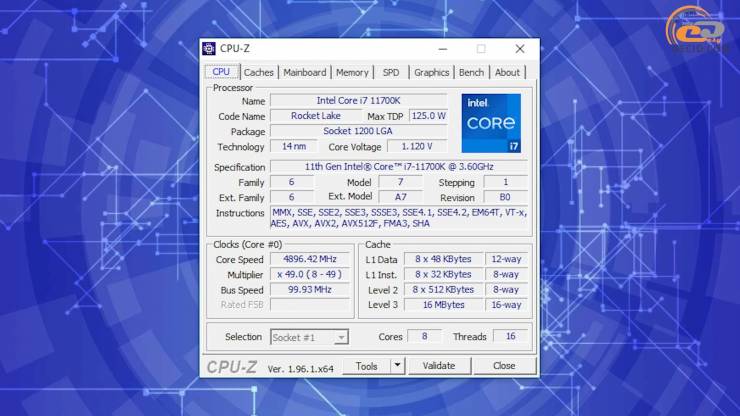The image size is (740, 416).
Task: Click the L1 Data 12-way value
Action: 506,259
